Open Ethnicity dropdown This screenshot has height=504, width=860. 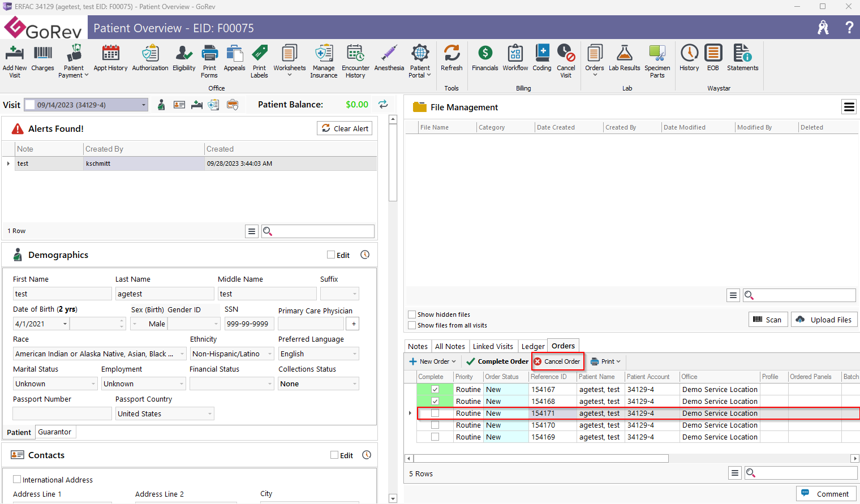tap(270, 354)
